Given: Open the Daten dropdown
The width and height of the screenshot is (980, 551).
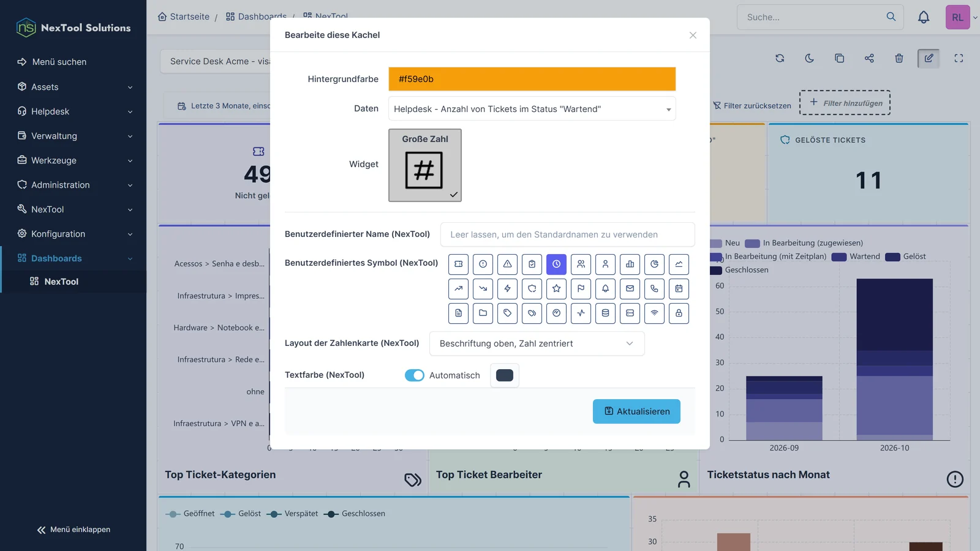Looking at the screenshot, I should click(532, 109).
